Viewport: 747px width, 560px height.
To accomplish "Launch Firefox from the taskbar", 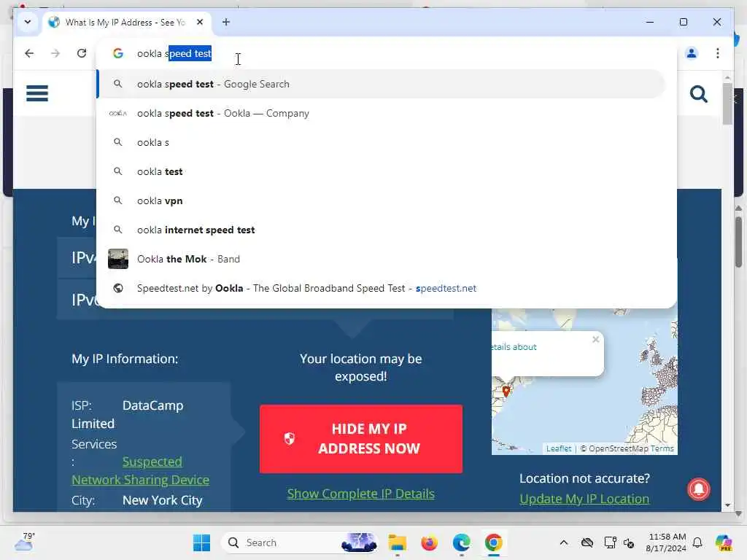I will pyautogui.click(x=429, y=542).
